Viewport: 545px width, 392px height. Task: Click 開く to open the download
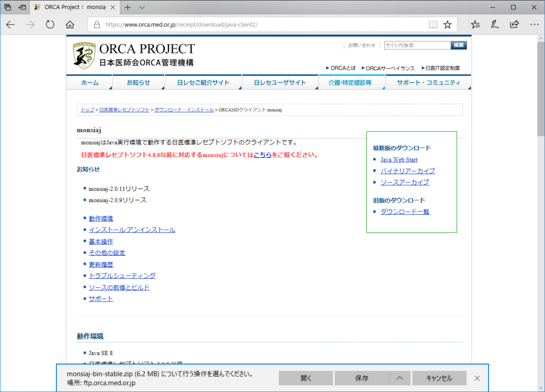coord(306,378)
